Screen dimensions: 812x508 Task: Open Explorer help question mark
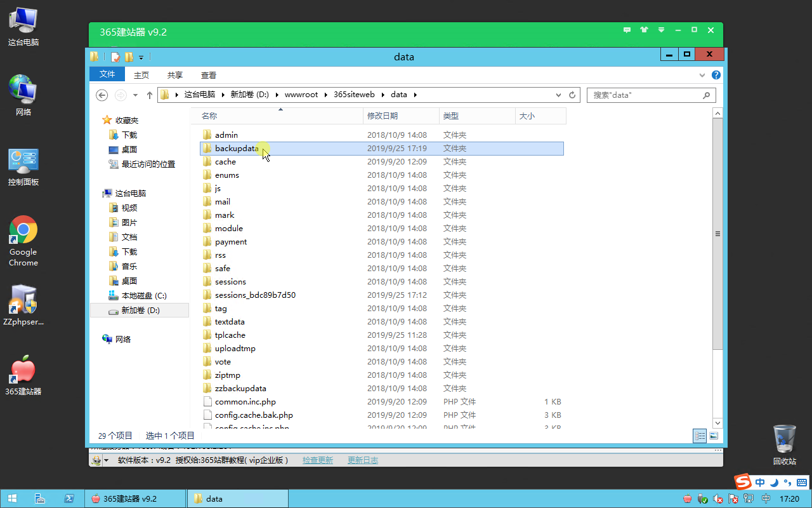click(716, 75)
